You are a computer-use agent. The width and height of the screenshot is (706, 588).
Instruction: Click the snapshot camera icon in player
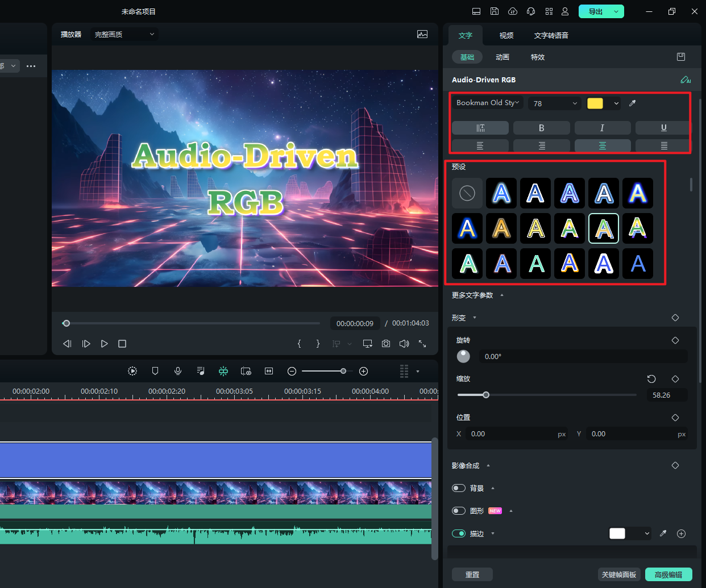(386, 344)
